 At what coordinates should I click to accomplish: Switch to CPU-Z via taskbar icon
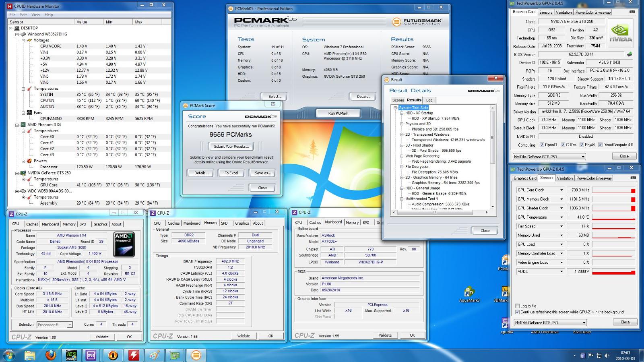[91, 355]
